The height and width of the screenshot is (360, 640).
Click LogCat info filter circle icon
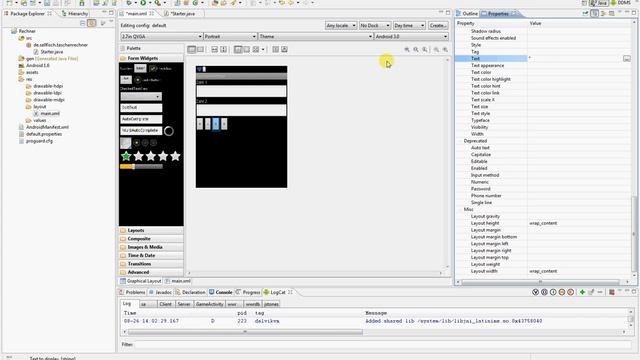(x=553, y=292)
